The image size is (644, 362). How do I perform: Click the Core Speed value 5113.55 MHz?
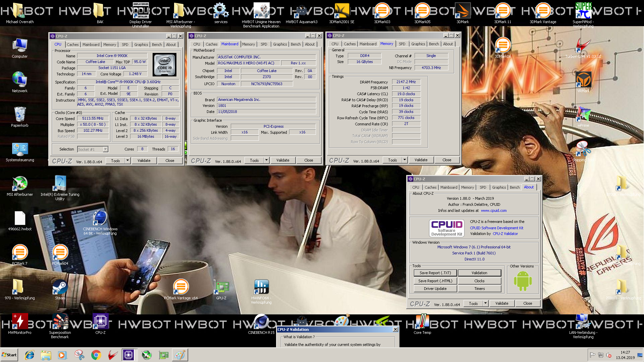[93, 118]
